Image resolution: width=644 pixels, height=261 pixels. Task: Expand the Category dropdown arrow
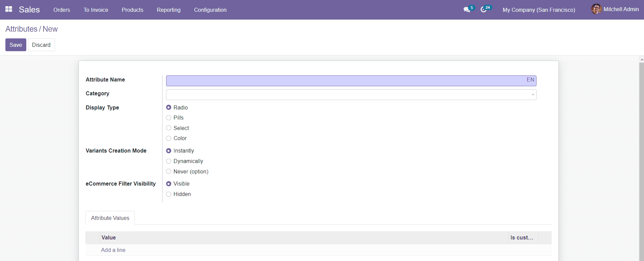[533, 95]
